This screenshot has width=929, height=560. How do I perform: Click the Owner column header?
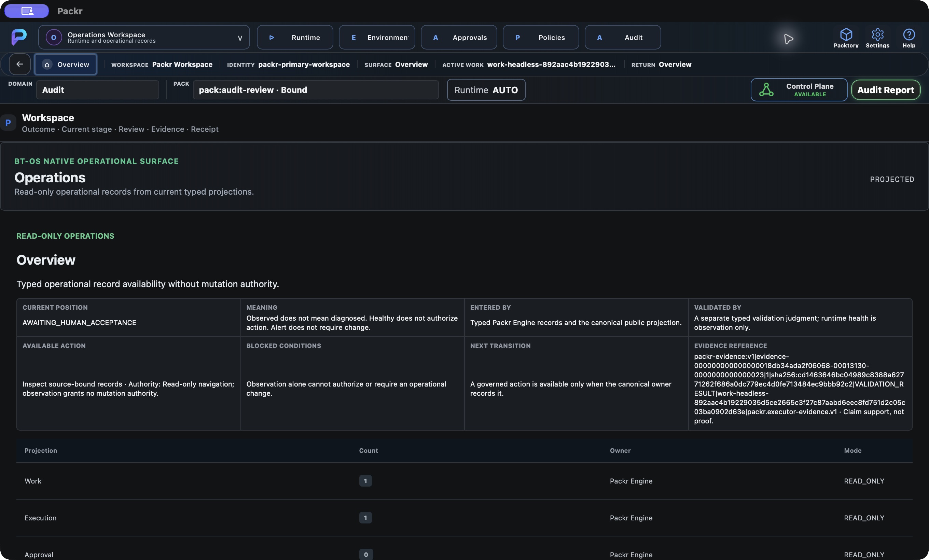pos(620,450)
